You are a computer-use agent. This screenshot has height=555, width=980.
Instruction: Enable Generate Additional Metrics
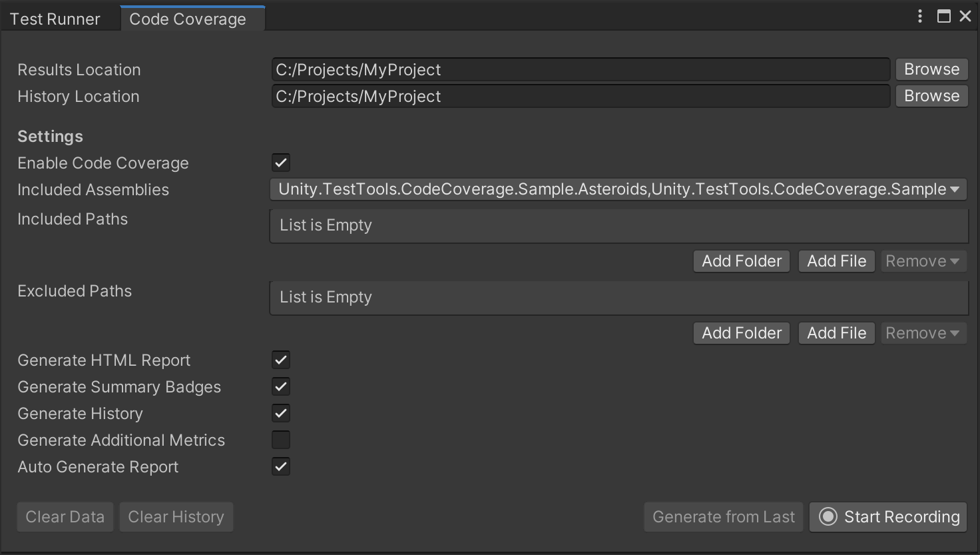(280, 440)
